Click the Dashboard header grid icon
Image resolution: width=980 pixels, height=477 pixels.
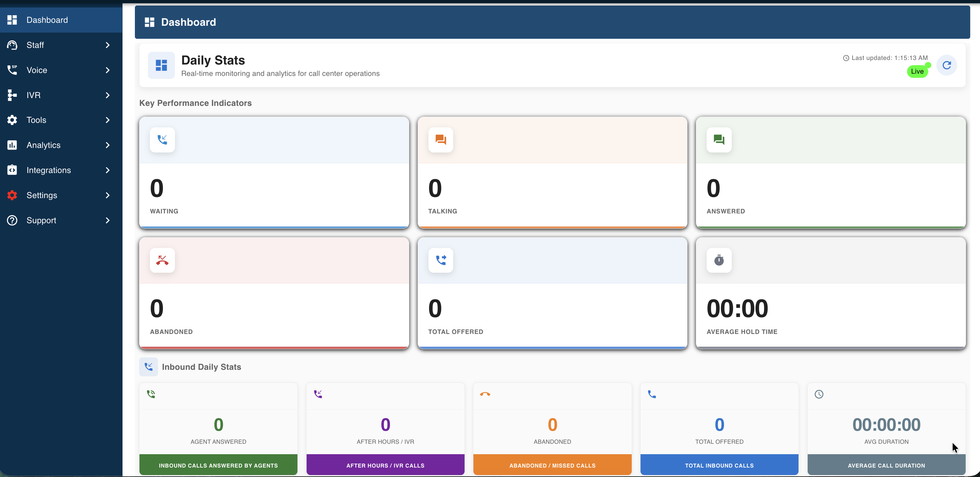point(150,22)
